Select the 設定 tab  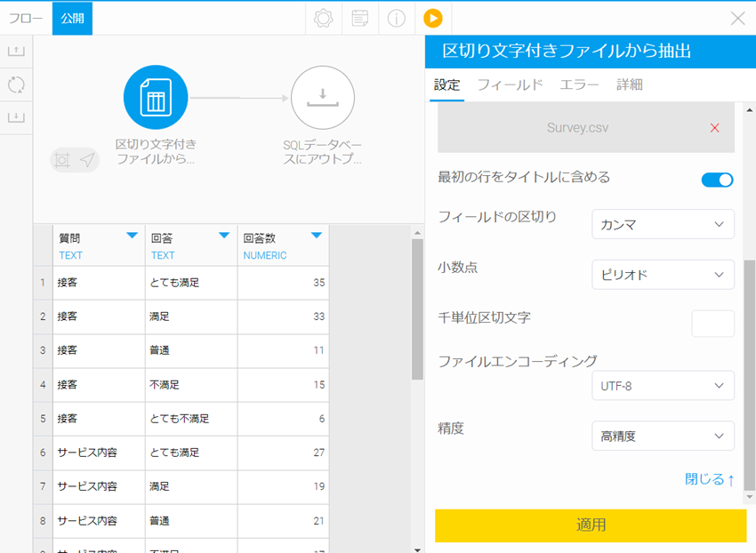tap(447, 84)
